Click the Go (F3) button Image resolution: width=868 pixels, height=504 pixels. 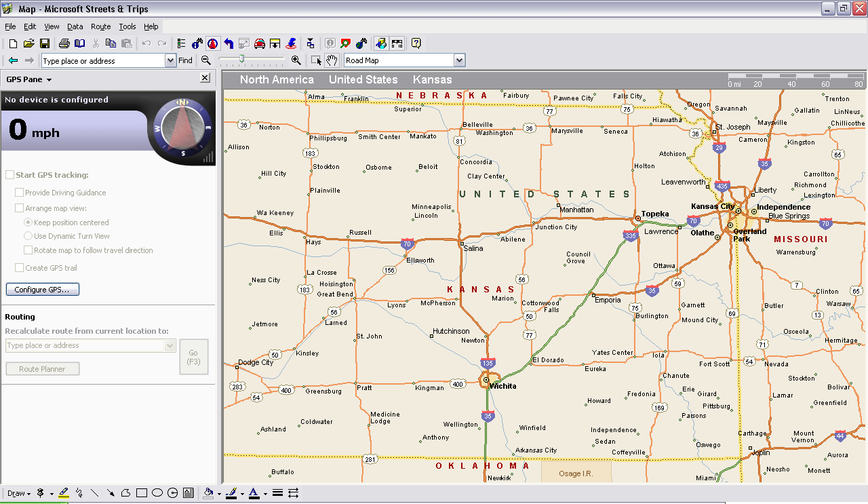(193, 357)
